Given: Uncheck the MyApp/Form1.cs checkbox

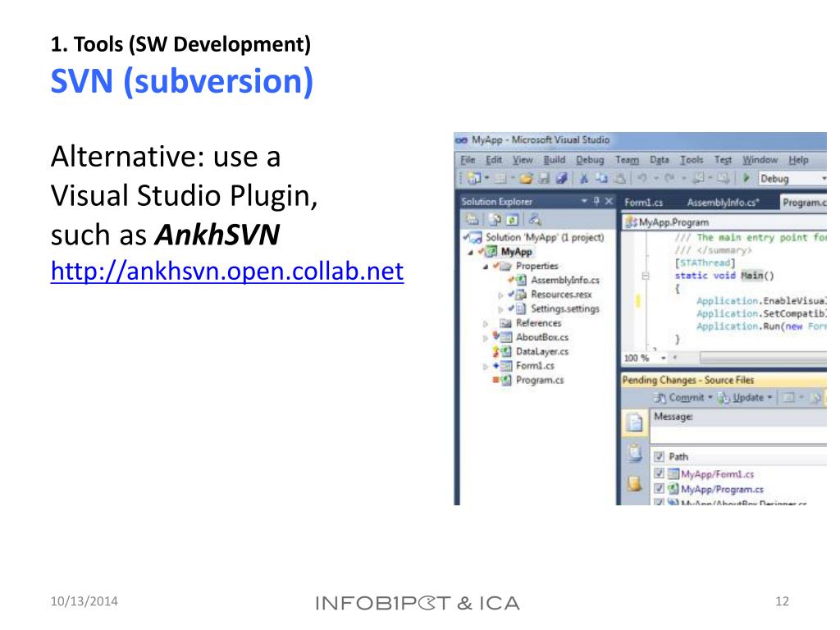Looking at the screenshot, I should coord(659,473).
